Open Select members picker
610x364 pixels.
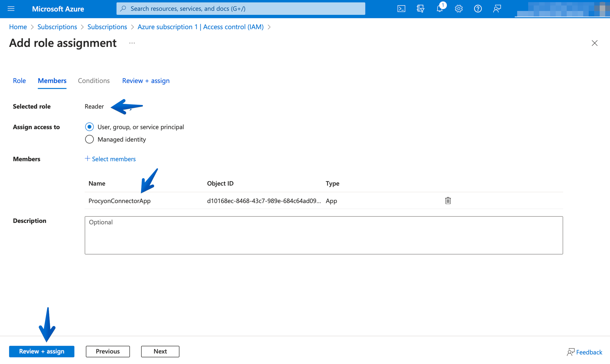pyautogui.click(x=110, y=159)
